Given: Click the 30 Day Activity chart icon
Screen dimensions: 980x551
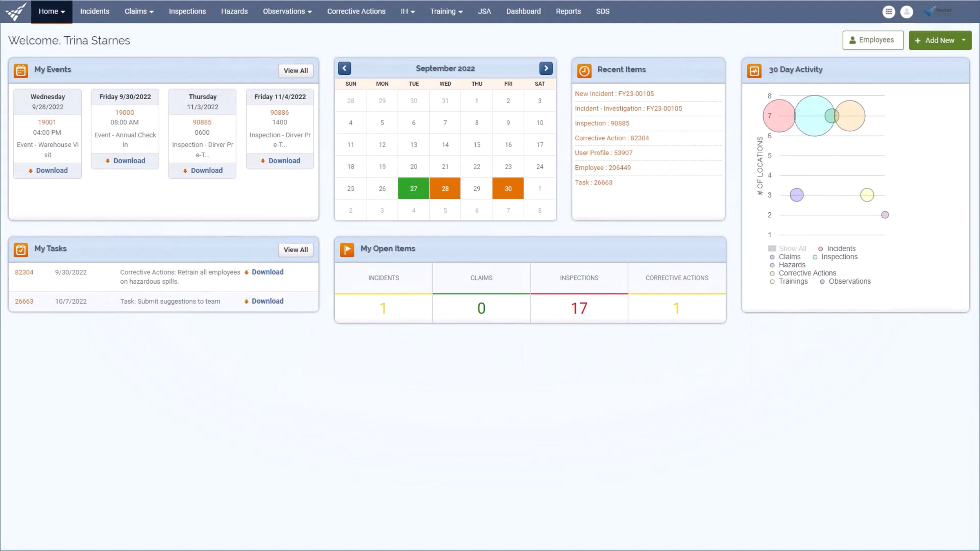Looking at the screenshot, I should click(x=754, y=70).
